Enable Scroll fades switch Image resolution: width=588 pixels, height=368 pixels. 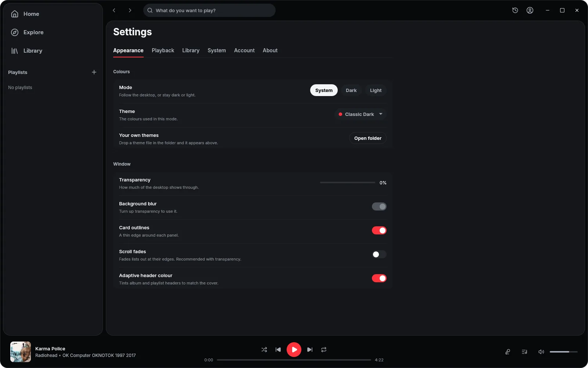(x=379, y=254)
